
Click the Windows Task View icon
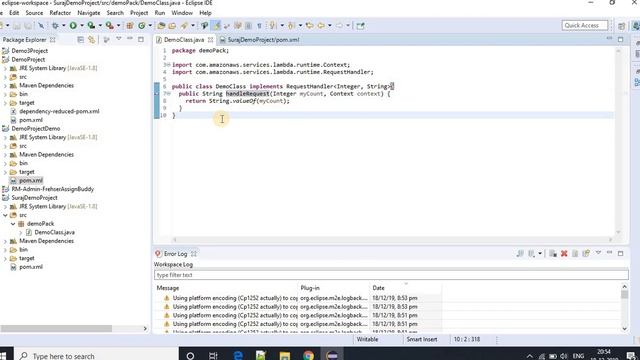click(213, 356)
